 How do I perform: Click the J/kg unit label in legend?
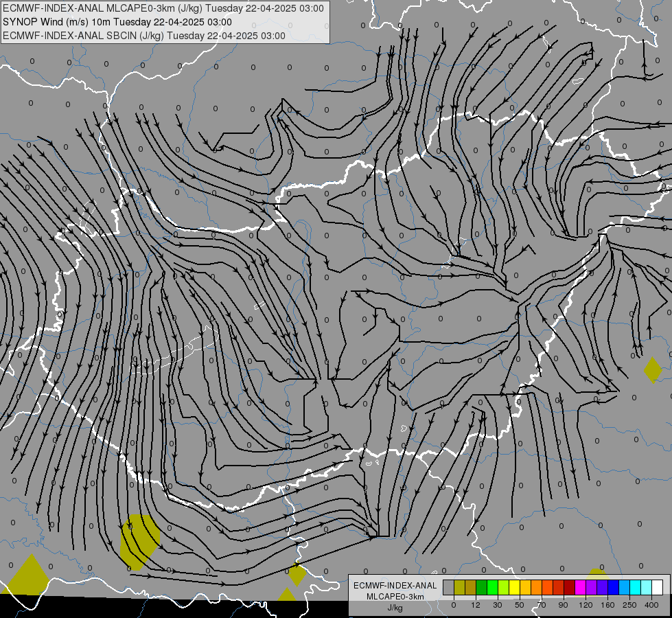[395, 608]
